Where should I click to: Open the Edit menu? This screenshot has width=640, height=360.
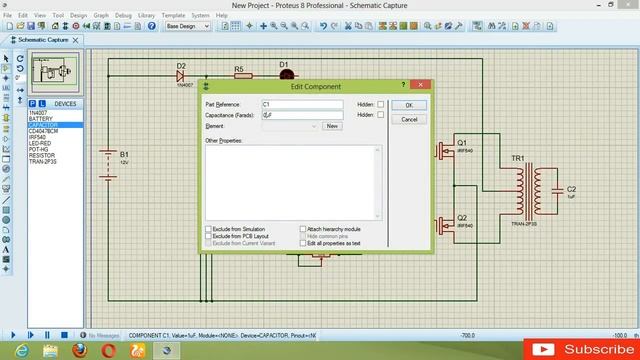point(23,16)
